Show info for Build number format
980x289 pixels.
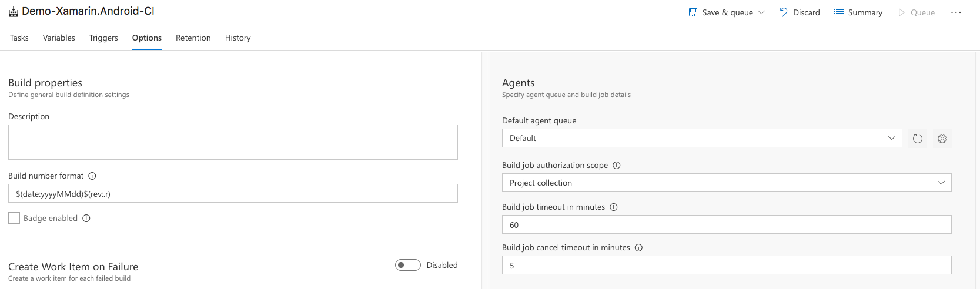(x=92, y=176)
